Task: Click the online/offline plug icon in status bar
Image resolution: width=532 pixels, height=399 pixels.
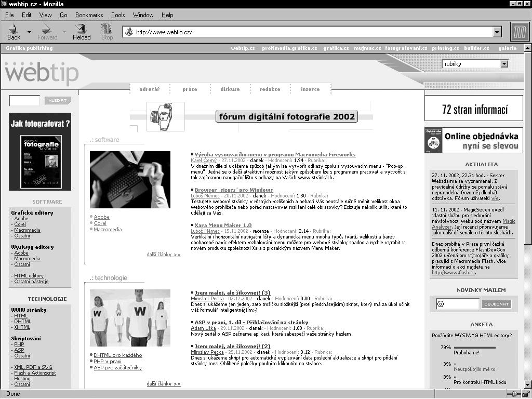Action: point(513,394)
